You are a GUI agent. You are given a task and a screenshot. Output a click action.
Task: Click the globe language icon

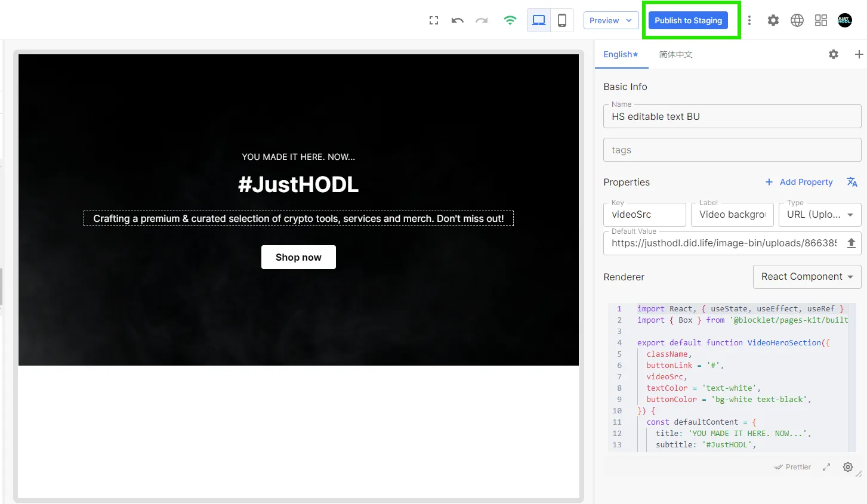pos(797,20)
